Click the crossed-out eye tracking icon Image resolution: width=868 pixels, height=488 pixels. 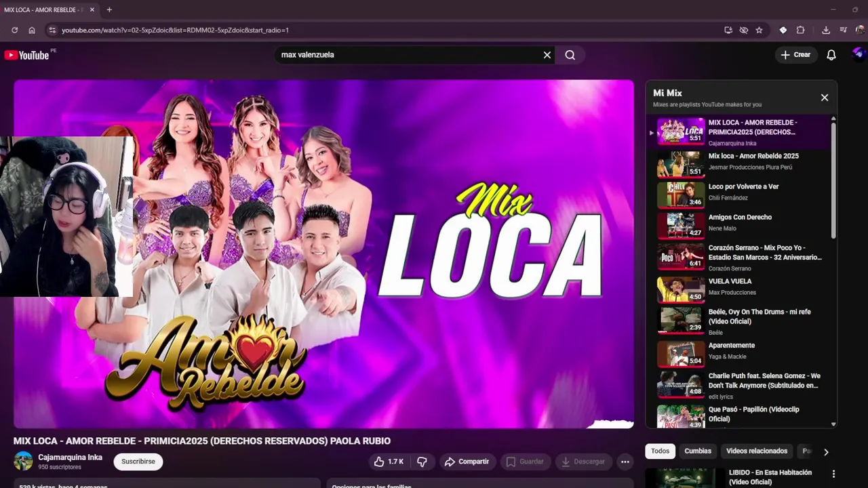(x=744, y=30)
